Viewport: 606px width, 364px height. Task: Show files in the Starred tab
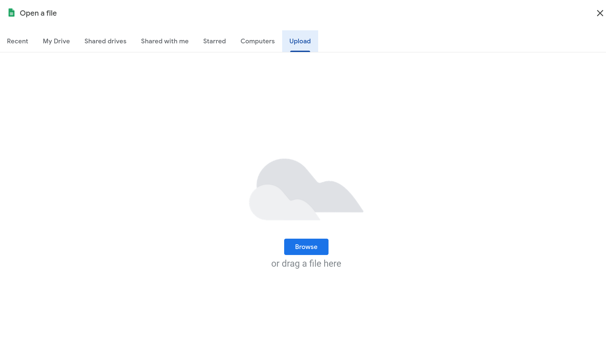coord(214,41)
